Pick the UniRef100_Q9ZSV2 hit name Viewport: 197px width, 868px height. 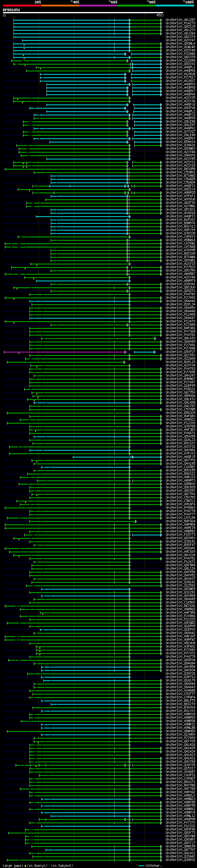pos(180,64)
